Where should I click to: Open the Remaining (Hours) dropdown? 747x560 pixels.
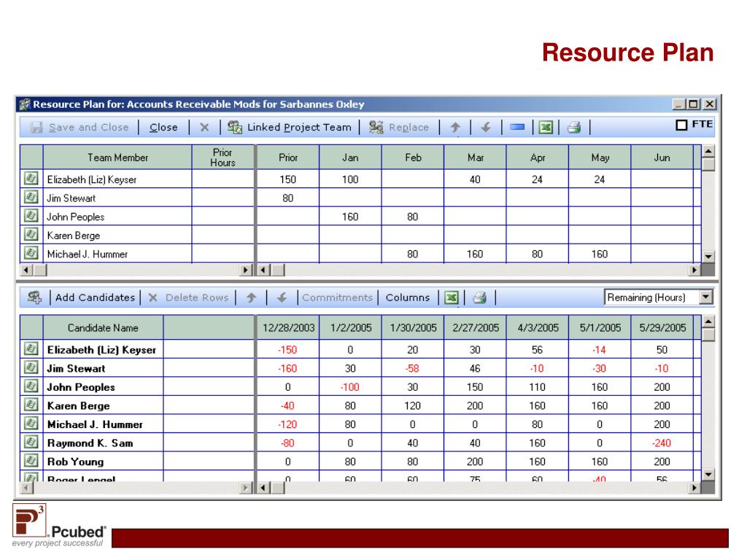(706, 297)
